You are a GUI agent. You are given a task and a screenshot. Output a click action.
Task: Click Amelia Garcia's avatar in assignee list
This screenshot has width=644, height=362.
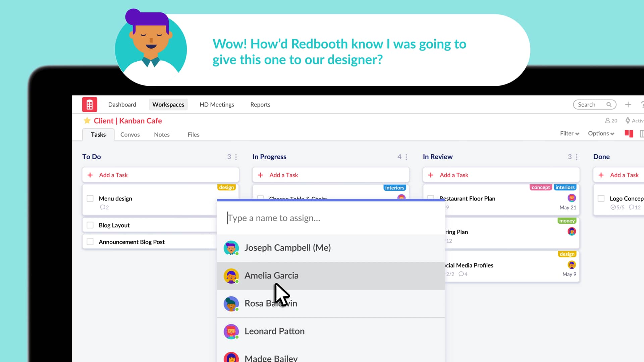point(231,276)
